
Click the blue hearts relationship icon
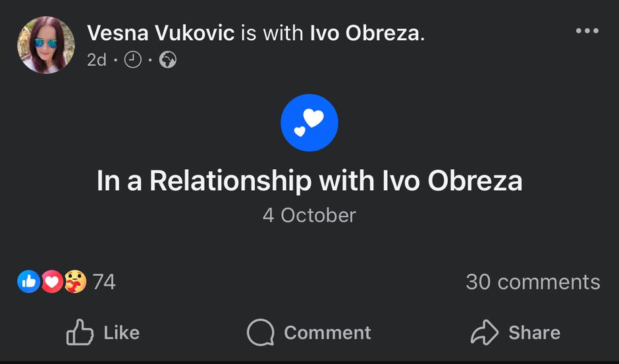pos(309,123)
